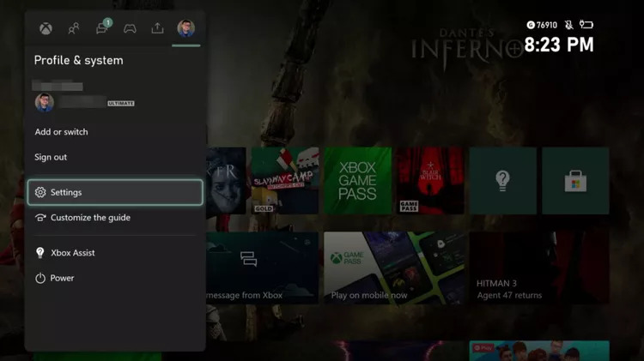Click the Customize the guide icon
Viewport: 644px width, 361px height.
tap(40, 218)
